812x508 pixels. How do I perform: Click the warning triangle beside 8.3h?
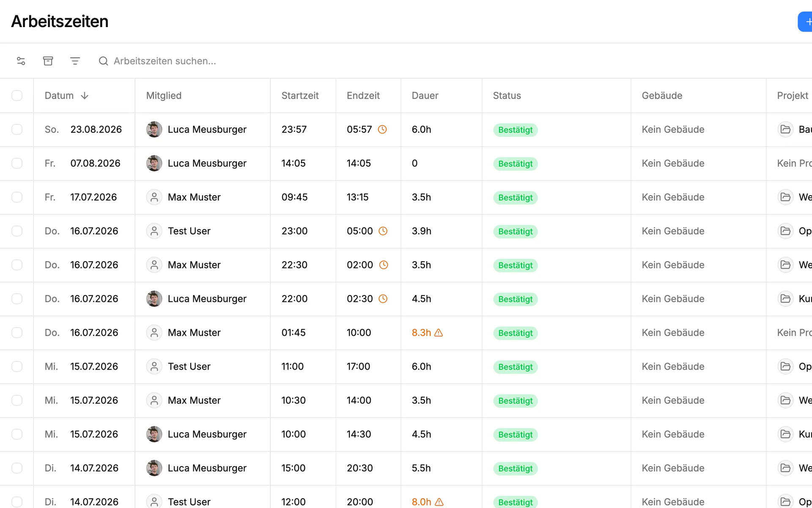[x=439, y=333]
